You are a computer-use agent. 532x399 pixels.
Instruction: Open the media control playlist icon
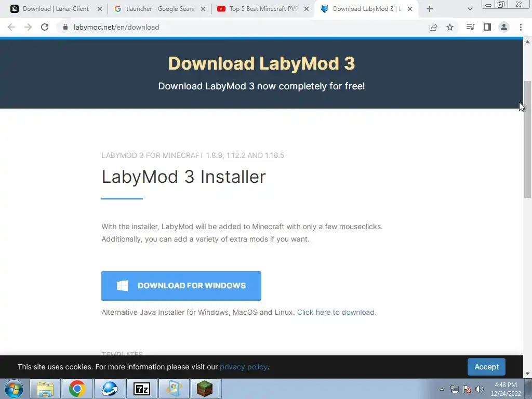(470, 27)
